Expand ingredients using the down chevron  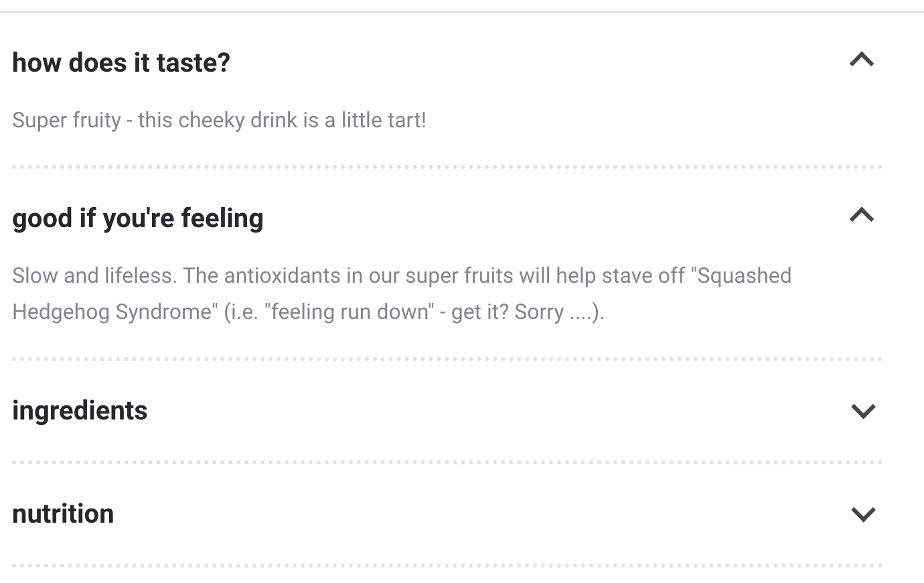pos(863,411)
